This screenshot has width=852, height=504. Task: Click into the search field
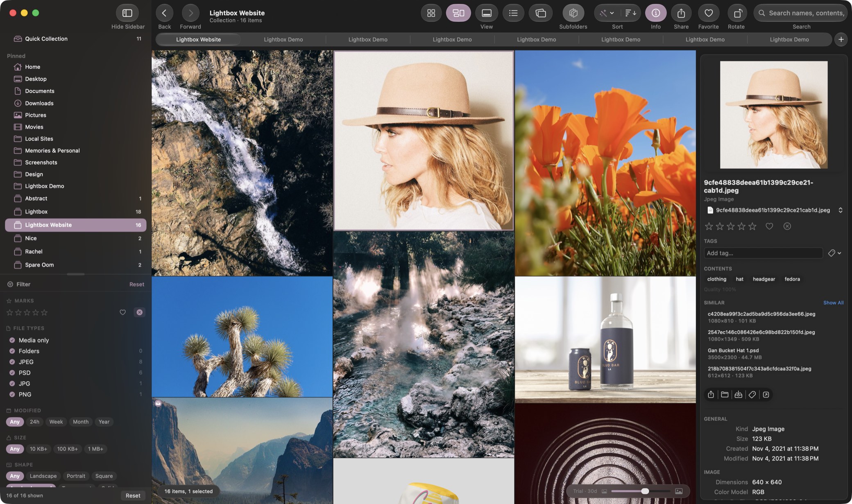pos(801,13)
